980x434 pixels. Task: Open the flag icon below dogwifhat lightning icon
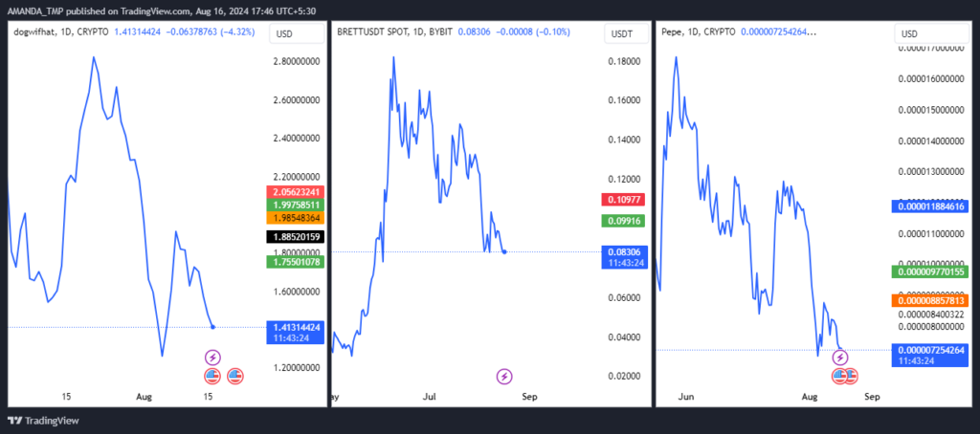pyautogui.click(x=213, y=376)
